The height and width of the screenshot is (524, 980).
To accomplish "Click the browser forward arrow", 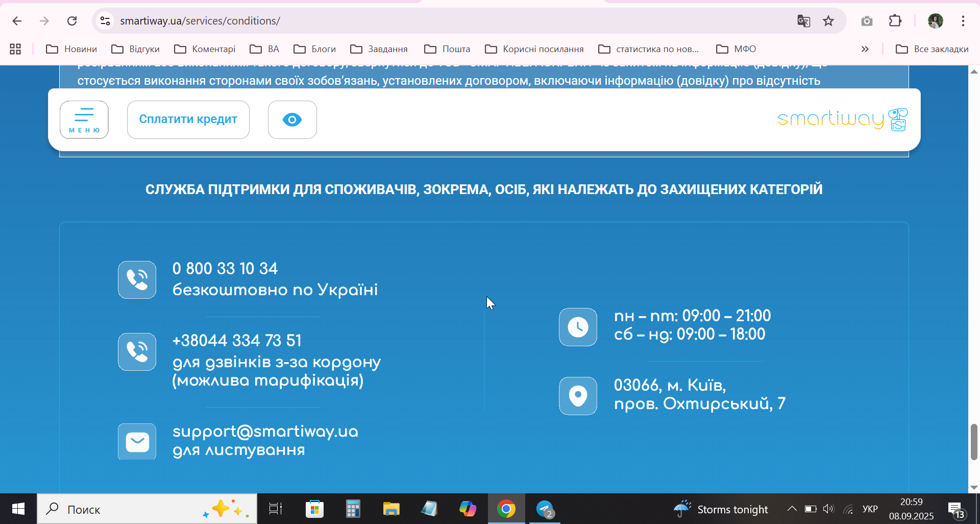I will click(44, 21).
